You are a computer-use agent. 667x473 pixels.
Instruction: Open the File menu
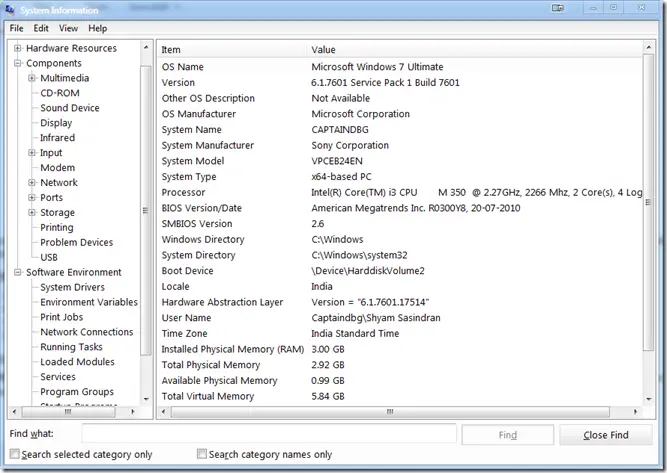click(16, 28)
